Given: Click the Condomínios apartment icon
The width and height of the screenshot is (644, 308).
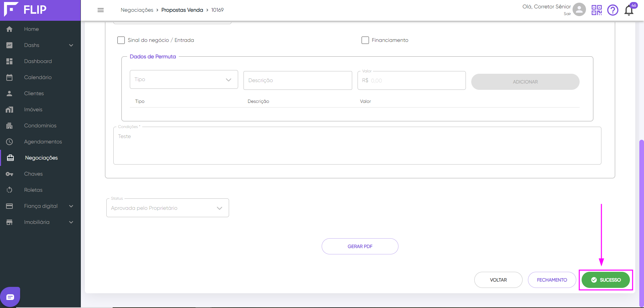Looking at the screenshot, I should tap(9, 126).
